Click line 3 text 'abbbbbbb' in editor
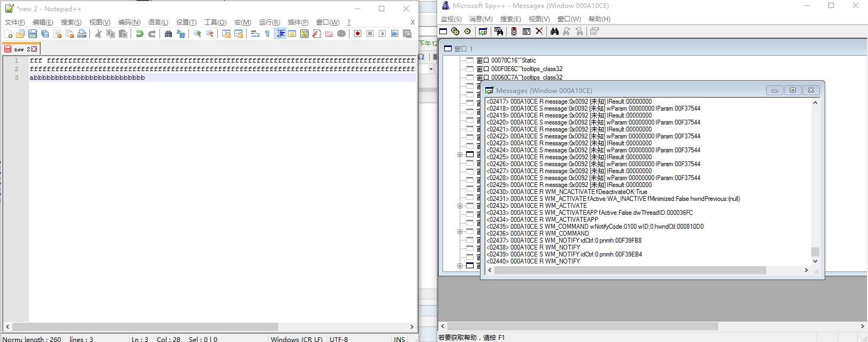 [87, 77]
